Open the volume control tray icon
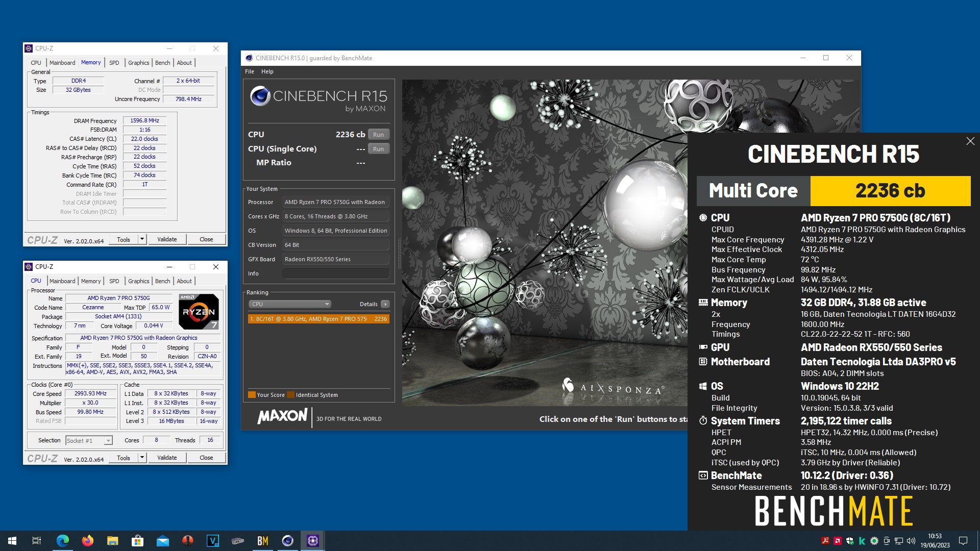 (911, 541)
